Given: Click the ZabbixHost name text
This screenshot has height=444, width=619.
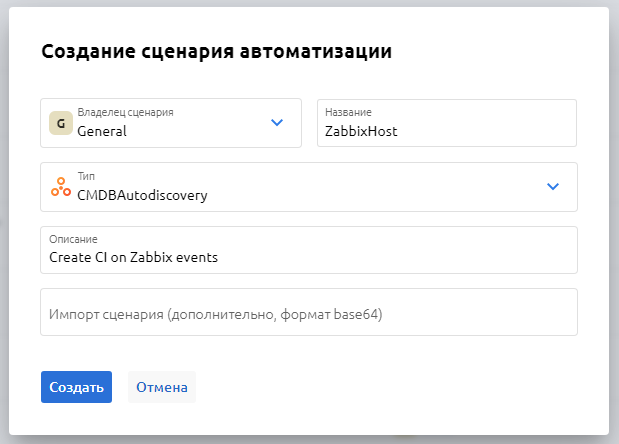Looking at the screenshot, I should 361,130.
